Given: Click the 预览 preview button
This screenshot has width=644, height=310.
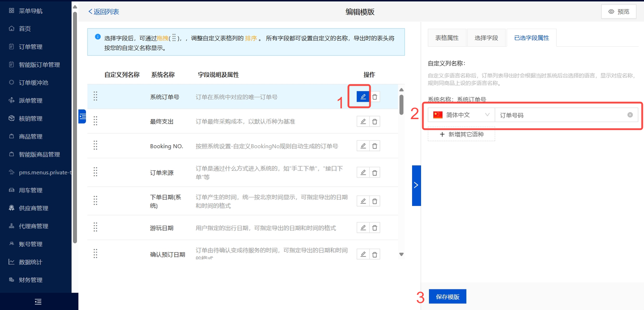Looking at the screenshot, I should 618,12.
